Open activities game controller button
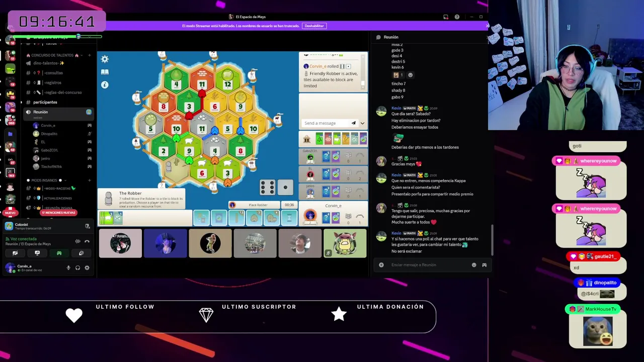Viewport: 644px width, 362px height. (x=59, y=253)
